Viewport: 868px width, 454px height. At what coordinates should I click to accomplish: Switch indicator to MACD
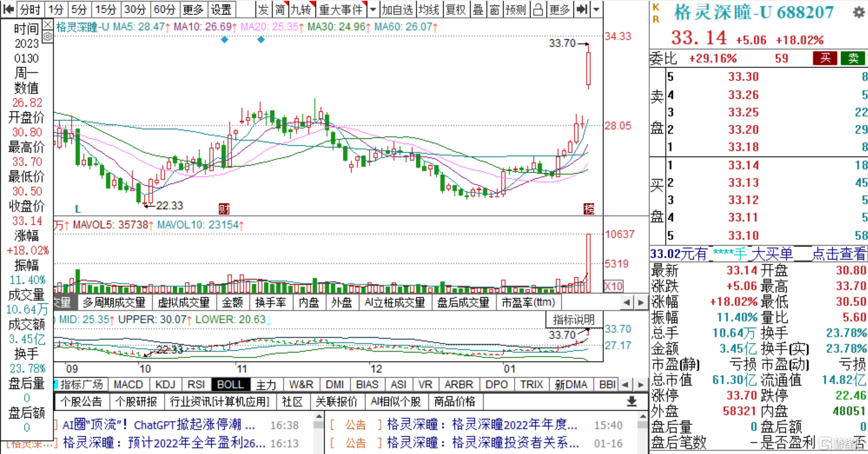128,385
